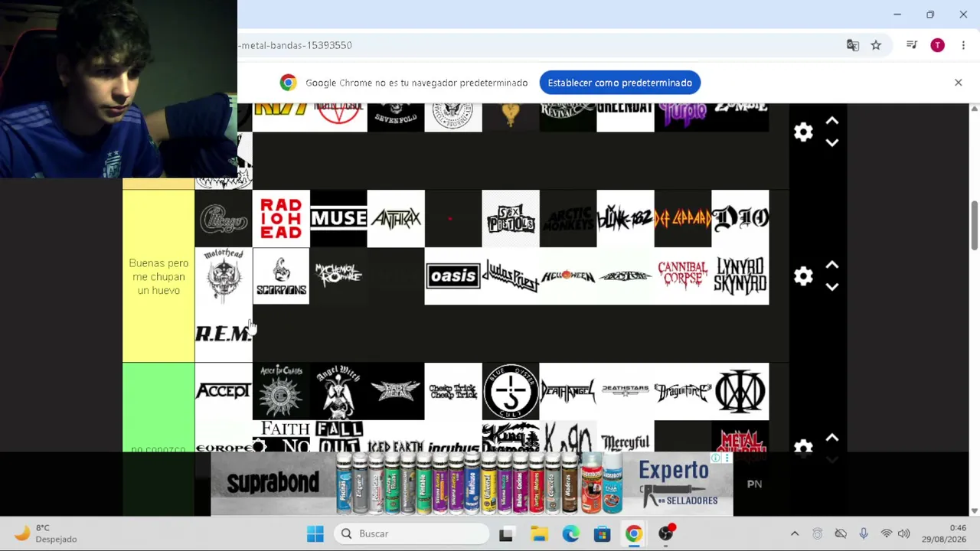The height and width of the screenshot is (551, 980).
Task: Select the Deathstars logo tile
Action: (x=626, y=392)
